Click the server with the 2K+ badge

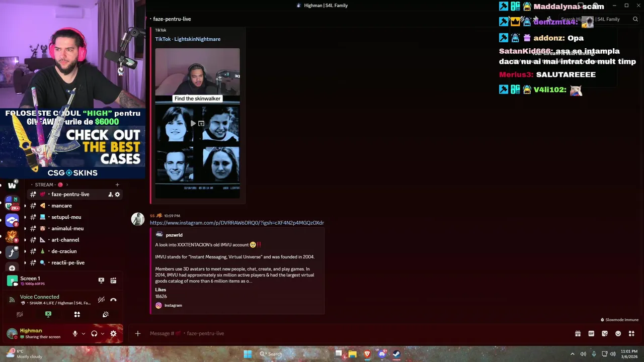12,203
